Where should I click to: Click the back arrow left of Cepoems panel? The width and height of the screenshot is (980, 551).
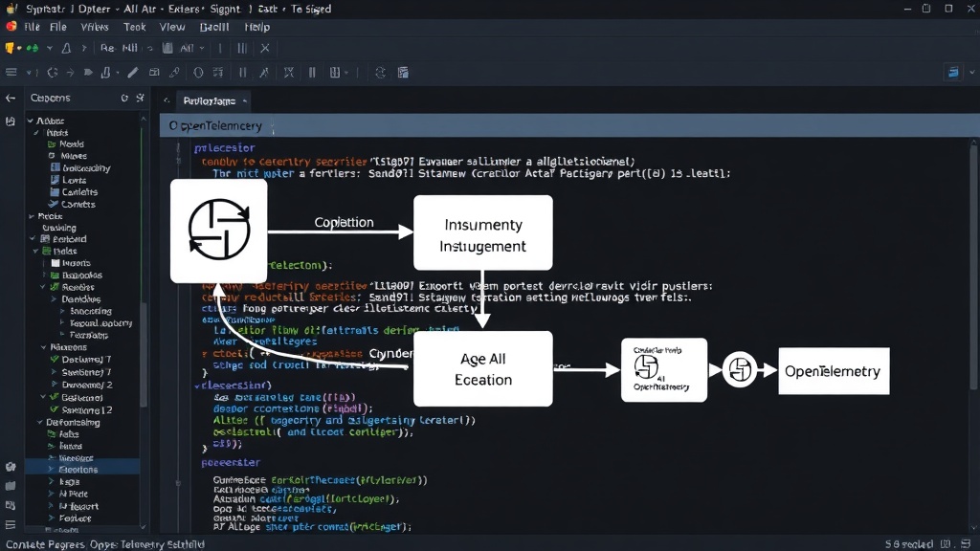[11, 99]
